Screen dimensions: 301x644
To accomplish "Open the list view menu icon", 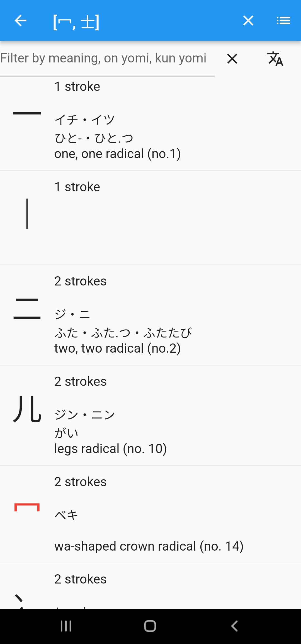I will [283, 21].
